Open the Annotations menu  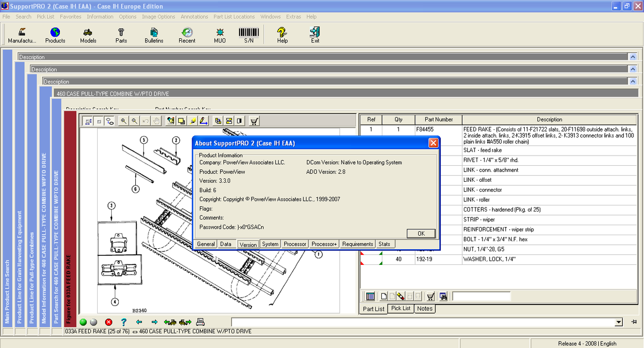tap(194, 17)
